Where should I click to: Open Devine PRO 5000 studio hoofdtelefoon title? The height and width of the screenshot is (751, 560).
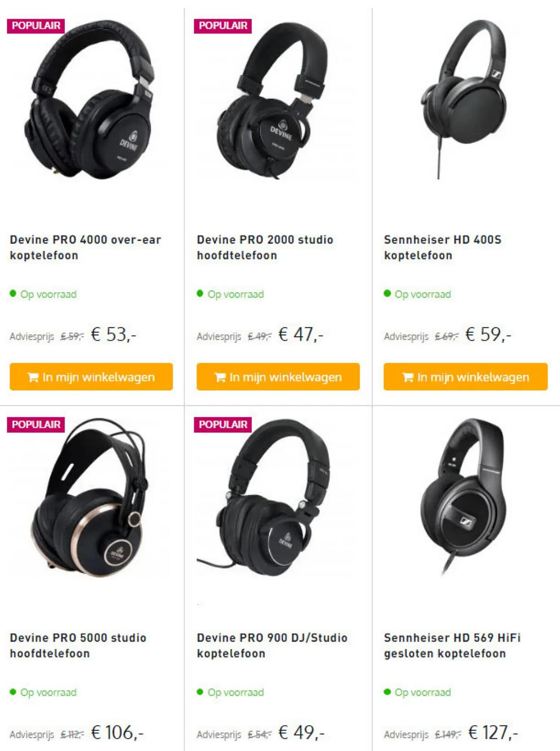[x=78, y=645]
